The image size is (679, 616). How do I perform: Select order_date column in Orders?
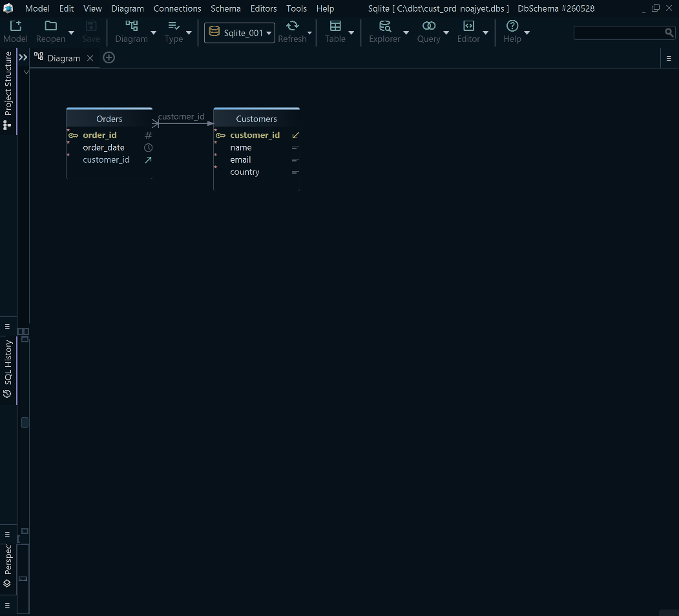(x=103, y=148)
